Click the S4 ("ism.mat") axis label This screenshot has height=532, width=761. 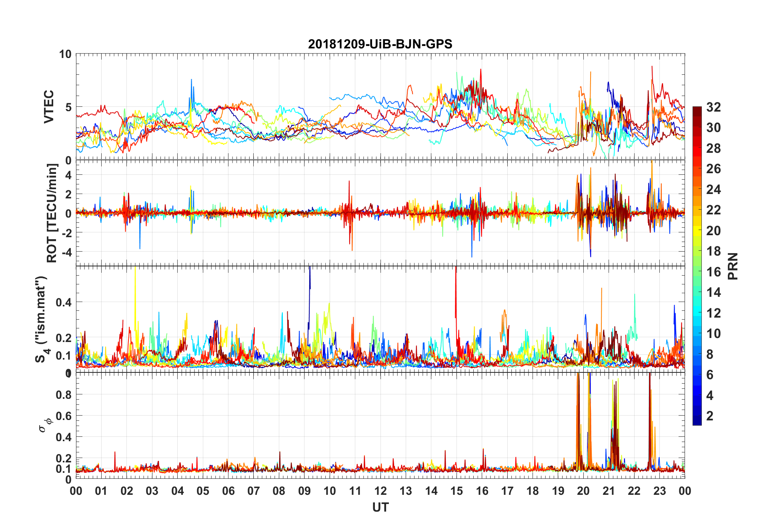[x=41, y=319]
